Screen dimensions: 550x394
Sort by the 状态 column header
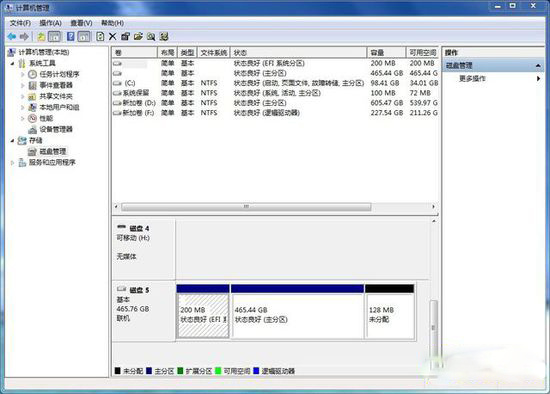pos(299,53)
